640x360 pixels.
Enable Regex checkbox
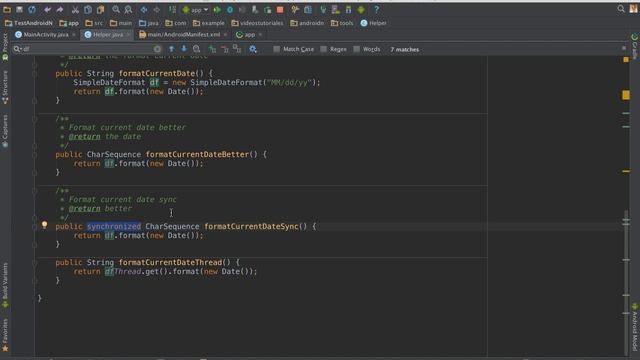pos(324,49)
